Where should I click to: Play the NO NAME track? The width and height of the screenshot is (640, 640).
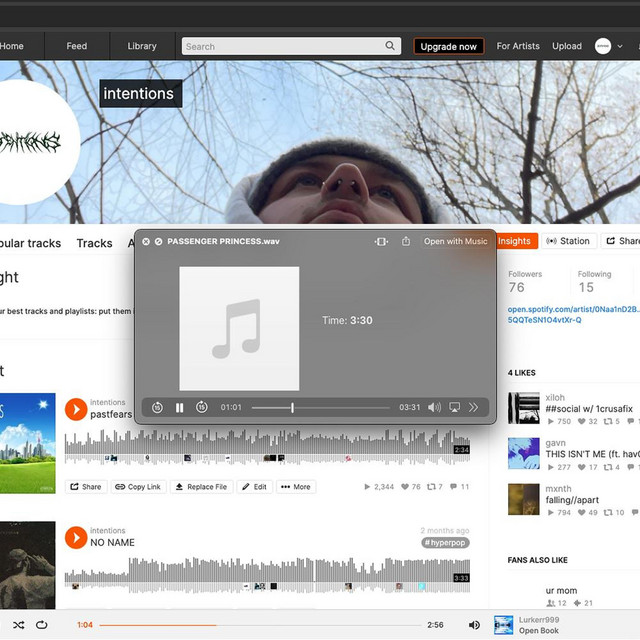pyautogui.click(x=76, y=537)
